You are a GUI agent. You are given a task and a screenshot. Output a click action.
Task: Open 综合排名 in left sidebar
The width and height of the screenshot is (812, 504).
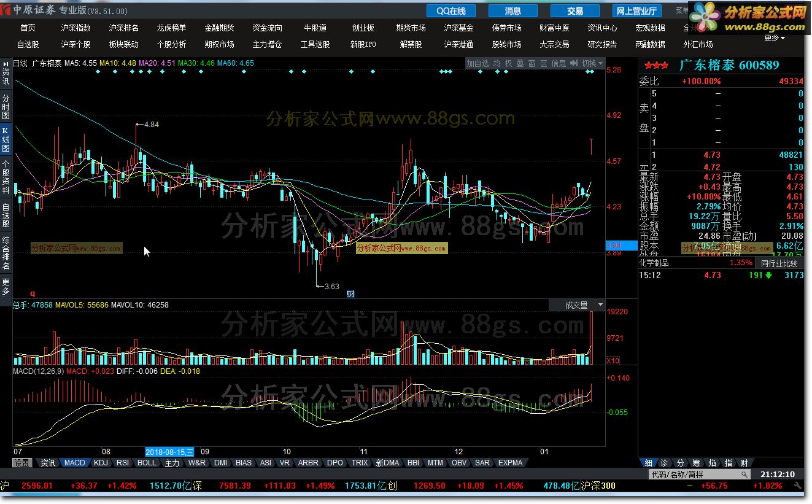pos(6,253)
